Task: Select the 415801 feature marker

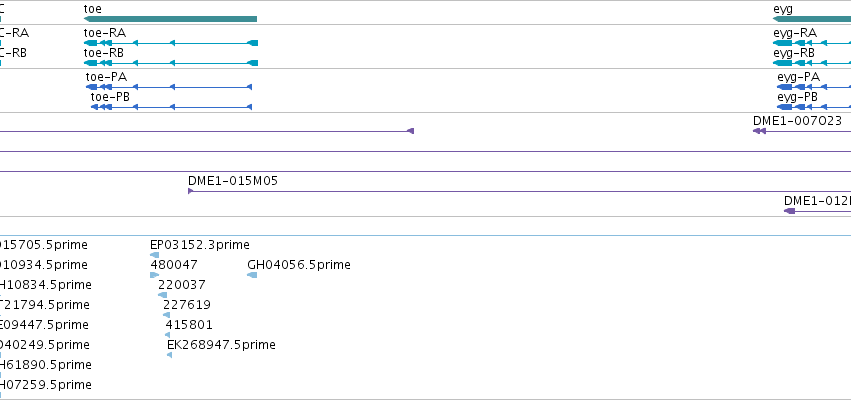Action: (169, 335)
